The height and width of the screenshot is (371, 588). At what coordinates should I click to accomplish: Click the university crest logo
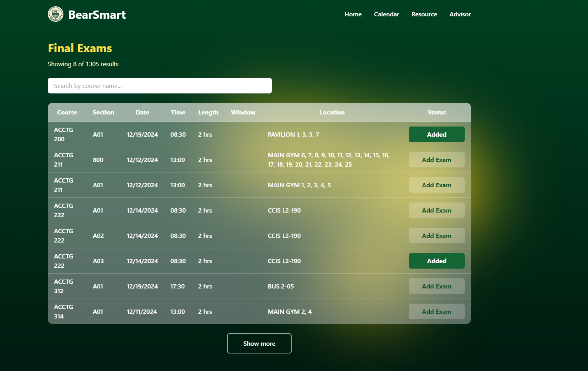tap(55, 14)
